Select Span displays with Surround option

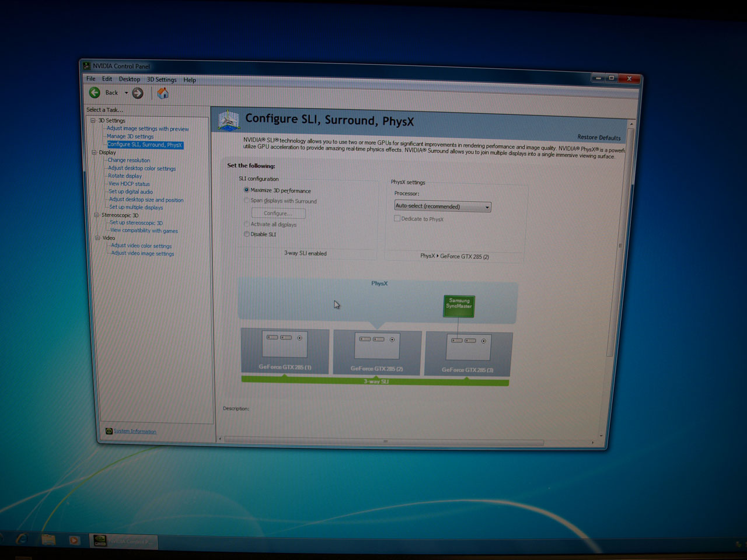click(x=246, y=200)
